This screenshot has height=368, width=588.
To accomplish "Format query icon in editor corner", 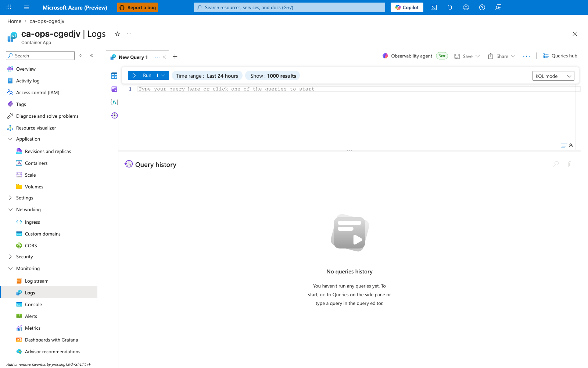I will [564, 145].
